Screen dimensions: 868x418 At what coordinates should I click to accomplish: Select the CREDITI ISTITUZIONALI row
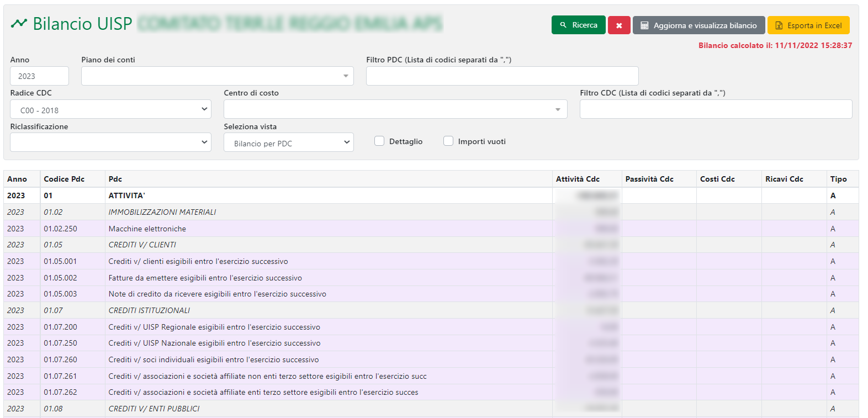click(149, 310)
